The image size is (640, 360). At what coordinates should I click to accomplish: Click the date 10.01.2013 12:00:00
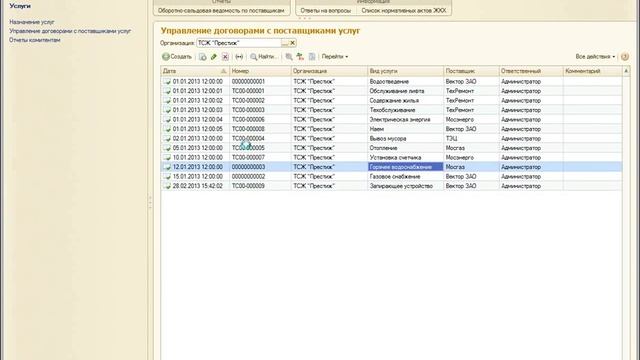click(198, 157)
